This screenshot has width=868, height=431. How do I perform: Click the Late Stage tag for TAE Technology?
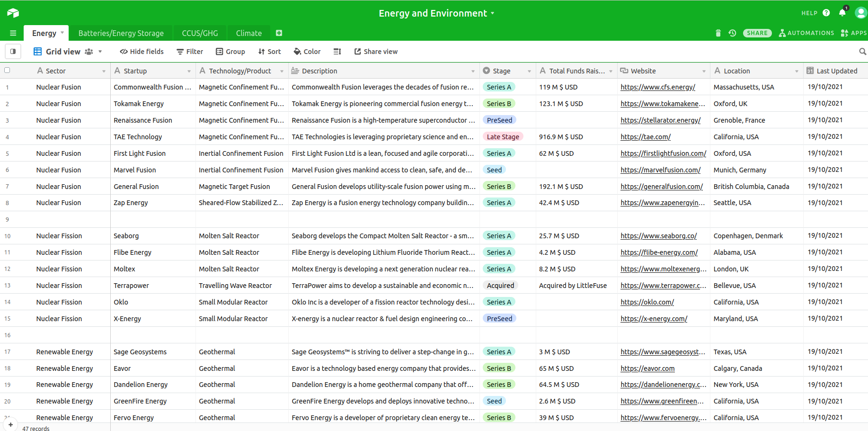pyautogui.click(x=503, y=137)
